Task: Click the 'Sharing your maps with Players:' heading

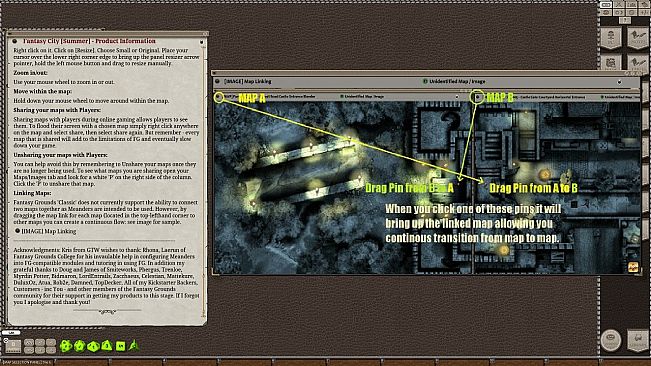Action: (x=57, y=110)
